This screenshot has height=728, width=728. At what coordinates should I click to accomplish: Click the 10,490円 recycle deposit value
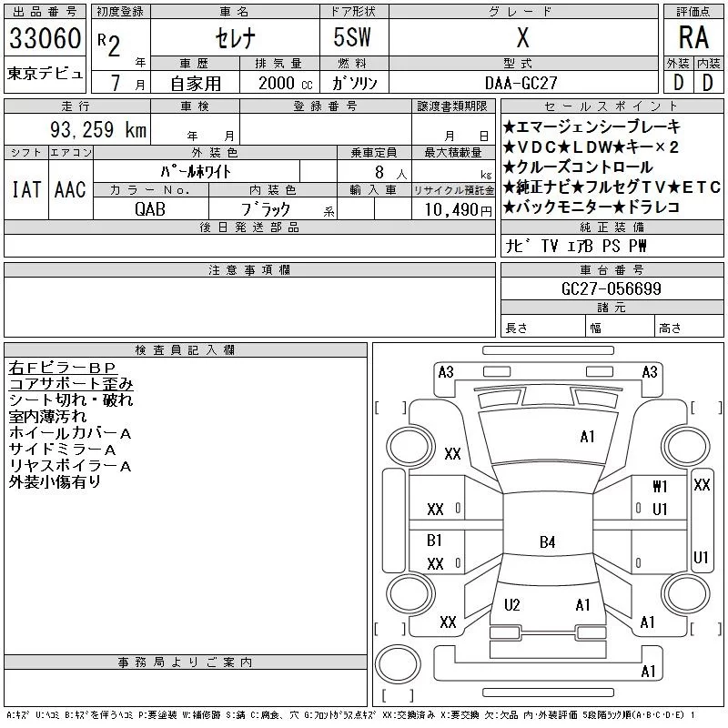click(x=452, y=208)
